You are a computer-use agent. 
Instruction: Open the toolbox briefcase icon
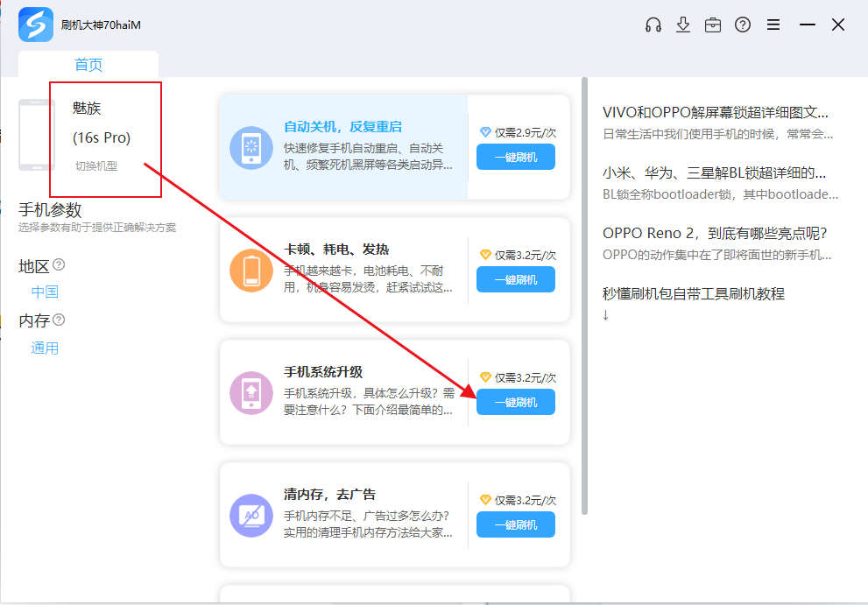(713, 25)
